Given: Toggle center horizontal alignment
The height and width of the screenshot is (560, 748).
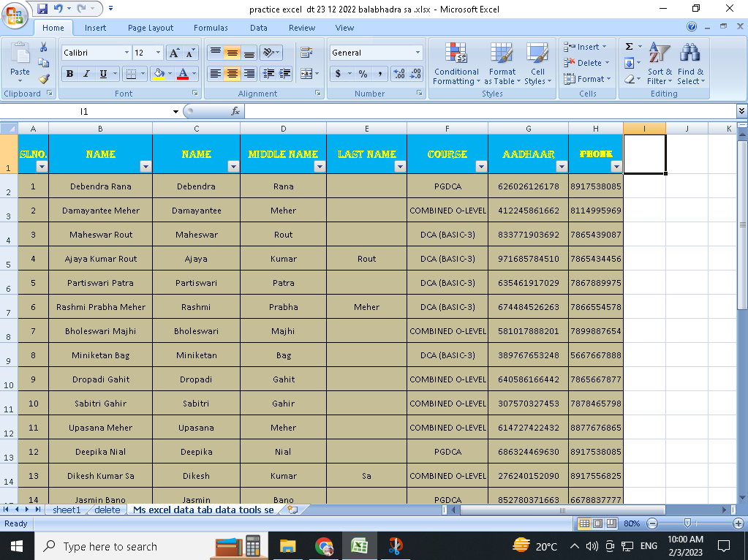Looking at the screenshot, I should click(x=232, y=74).
